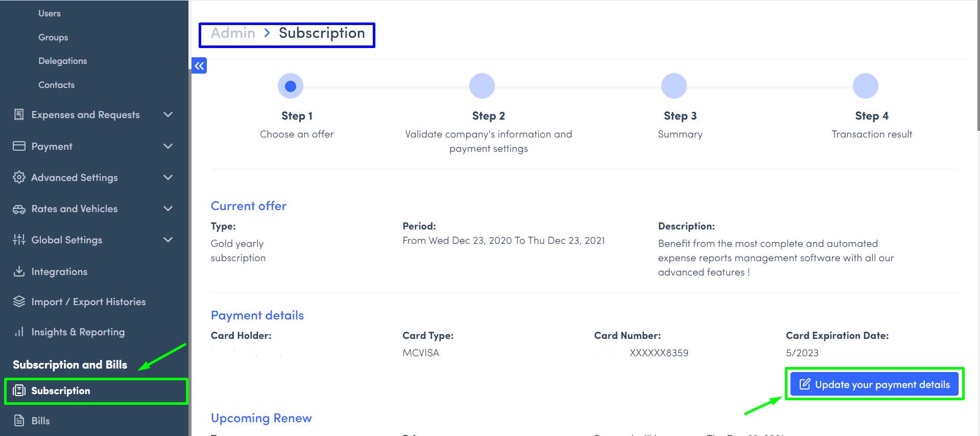Image resolution: width=980 pixels, height=436 pixels.
Task: Click the Global Settings sliders icon
Action: (19, 240)
